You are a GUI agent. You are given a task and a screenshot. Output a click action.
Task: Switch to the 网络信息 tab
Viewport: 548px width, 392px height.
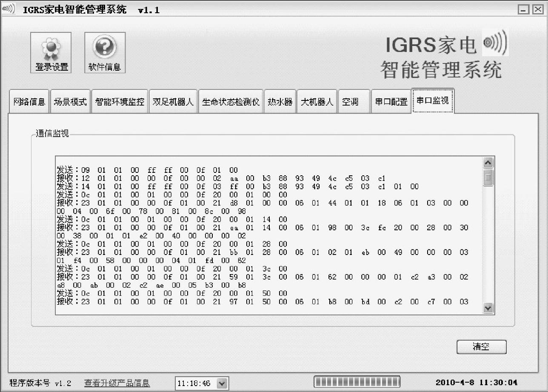click(x=29, y=102)
